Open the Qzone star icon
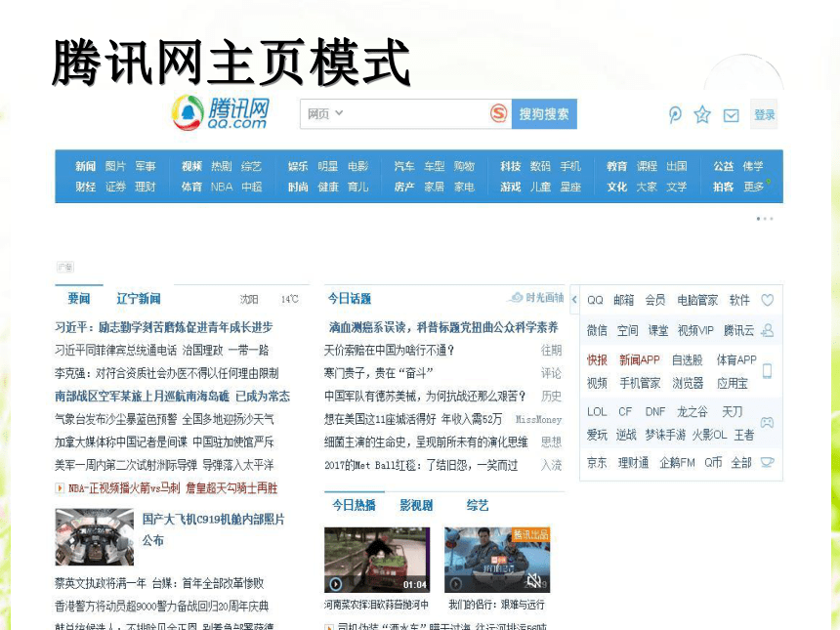Screen dimensions: 840x630 click(x=702, y=114)
